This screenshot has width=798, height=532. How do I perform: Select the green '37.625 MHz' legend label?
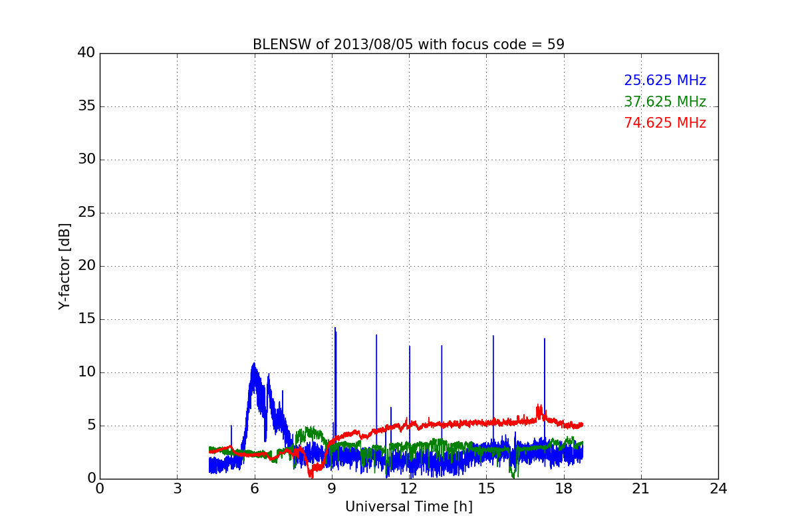(x=665, y=102)
